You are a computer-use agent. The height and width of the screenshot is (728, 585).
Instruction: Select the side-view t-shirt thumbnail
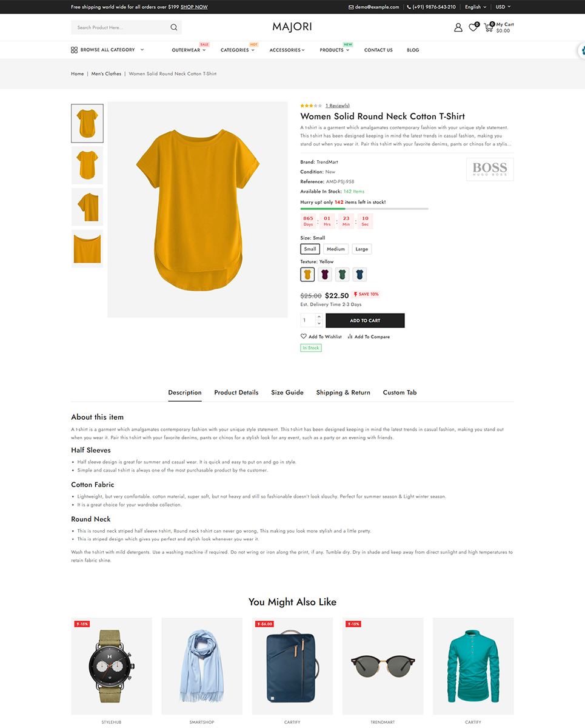(x=87, y=207)
